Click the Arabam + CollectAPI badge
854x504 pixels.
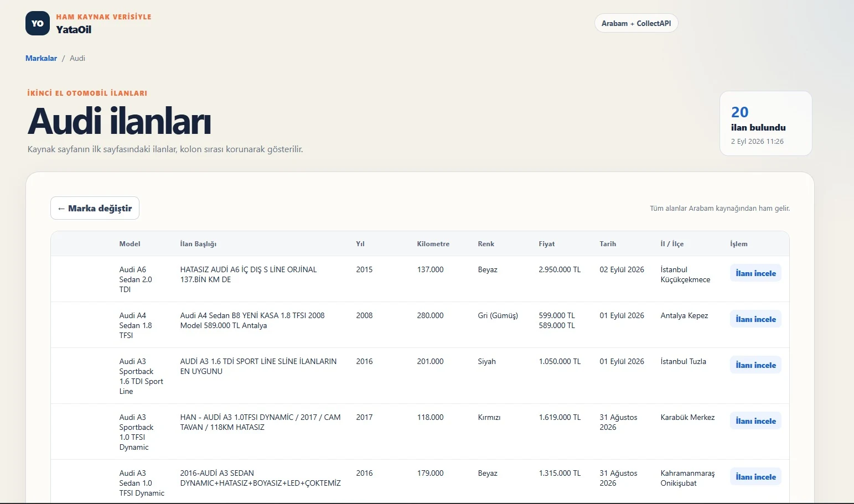click(636, 23)
